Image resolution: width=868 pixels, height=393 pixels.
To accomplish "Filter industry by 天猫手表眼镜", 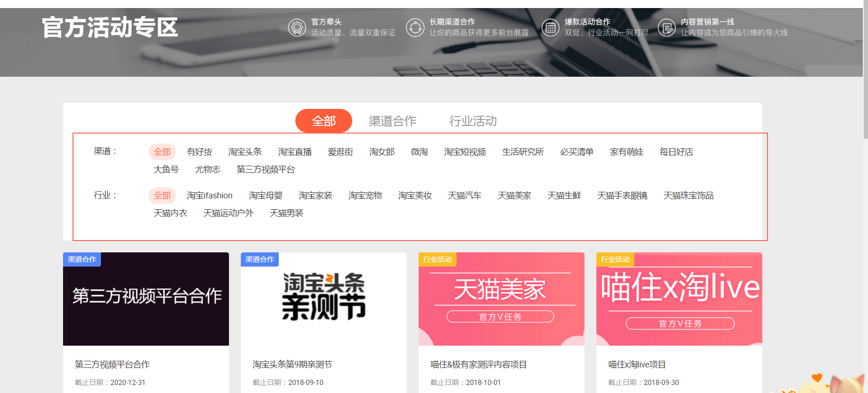I will click(622, 196).
